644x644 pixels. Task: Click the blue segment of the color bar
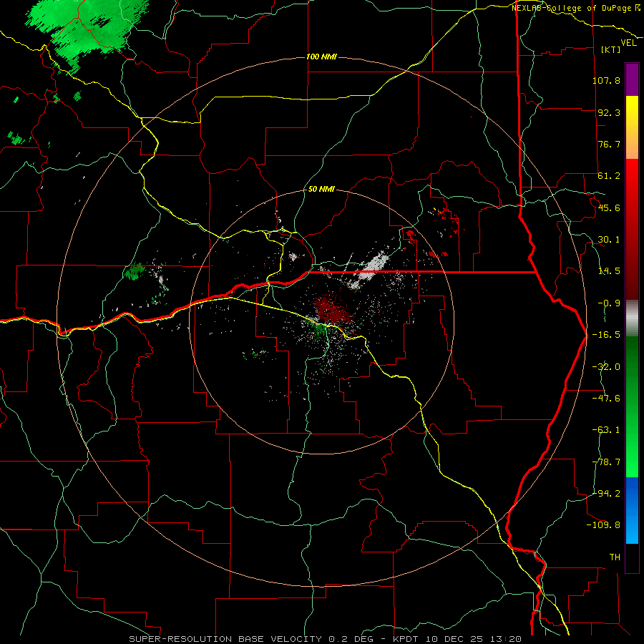click(632, 510)
